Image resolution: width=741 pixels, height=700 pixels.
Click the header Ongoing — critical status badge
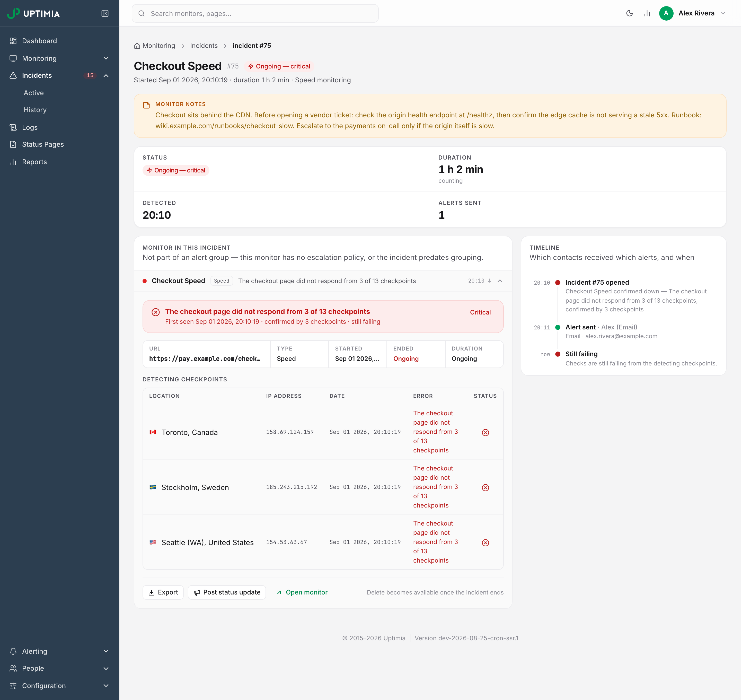point(279,66)
